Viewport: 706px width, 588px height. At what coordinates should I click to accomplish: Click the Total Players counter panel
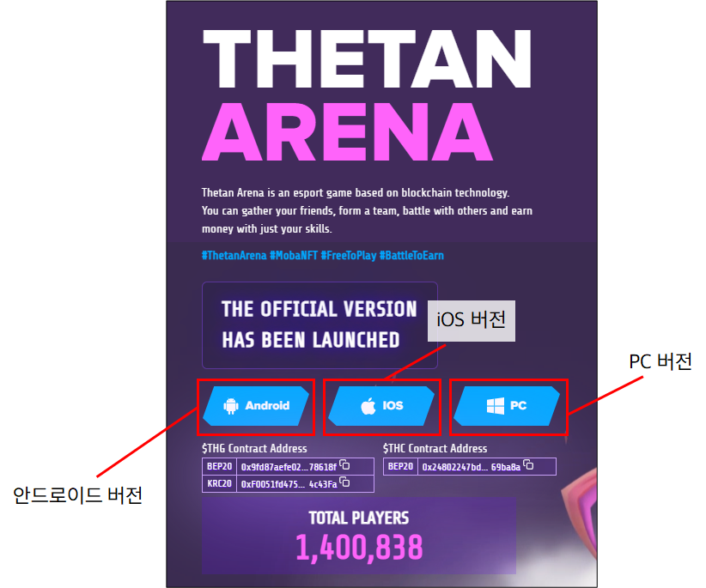pyautogui.click(x=359, y=536)
